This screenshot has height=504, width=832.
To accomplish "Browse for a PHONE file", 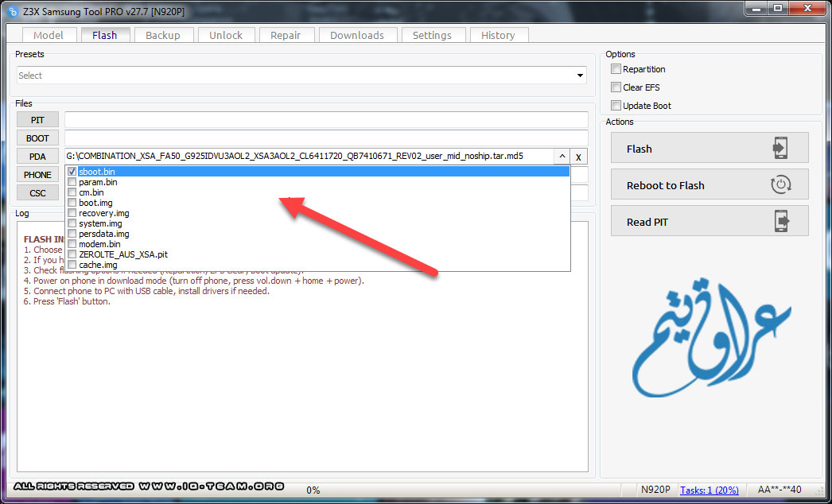I will tap(37, 175).
